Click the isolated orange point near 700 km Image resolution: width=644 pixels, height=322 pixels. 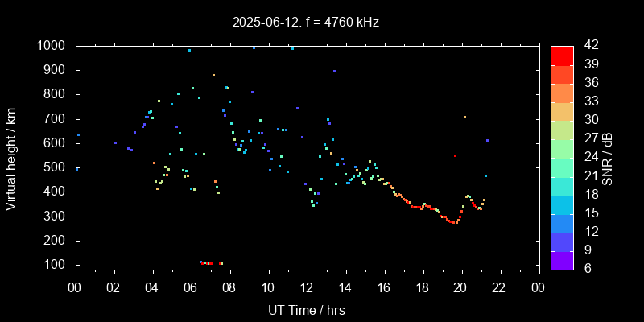(x=464, y=117)
